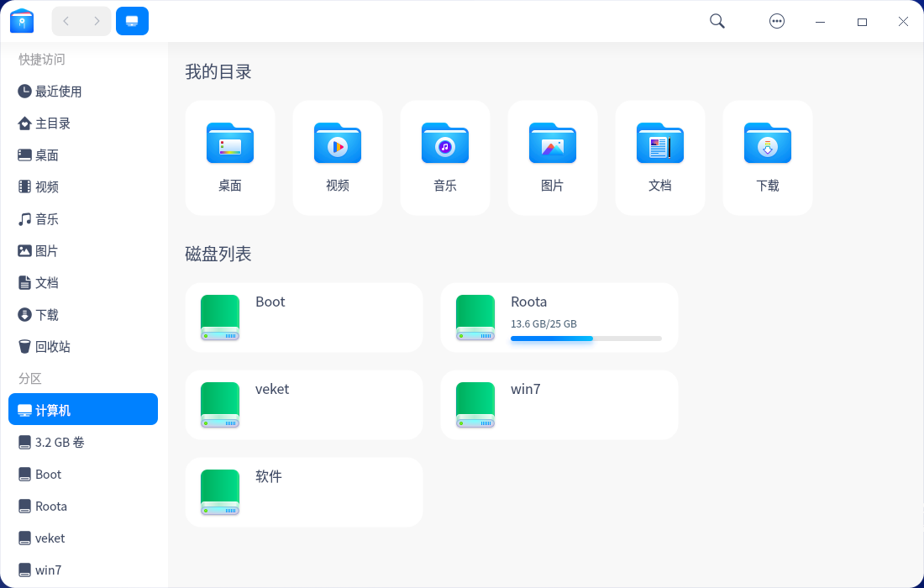Select the 桌面 folder in 我的目录
924x588 pixels.
click(x=229, y=157)
